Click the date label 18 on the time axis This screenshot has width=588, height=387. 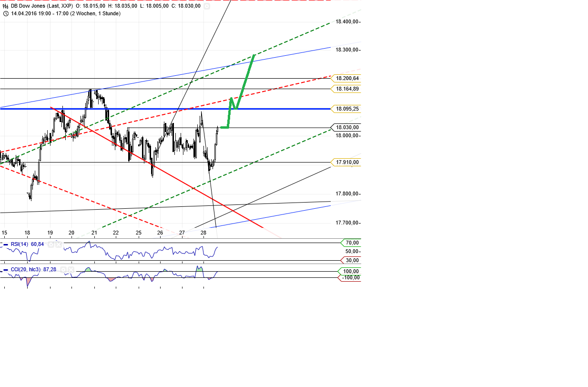click(27, 233)
